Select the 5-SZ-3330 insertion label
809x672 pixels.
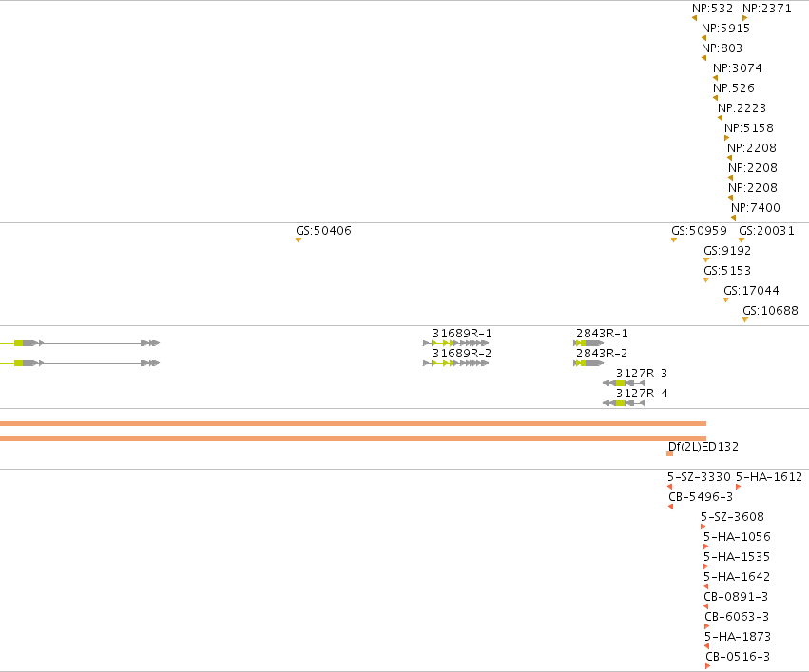[699, 477]
